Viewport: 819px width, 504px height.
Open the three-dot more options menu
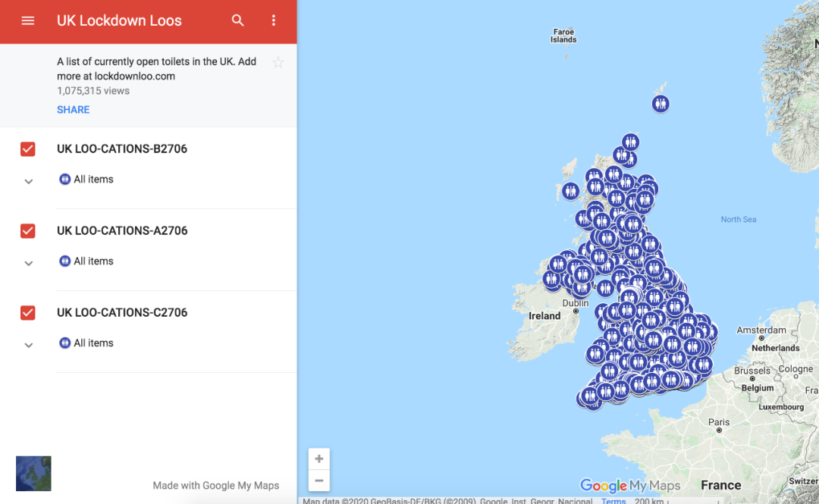(x=273, y=20)
